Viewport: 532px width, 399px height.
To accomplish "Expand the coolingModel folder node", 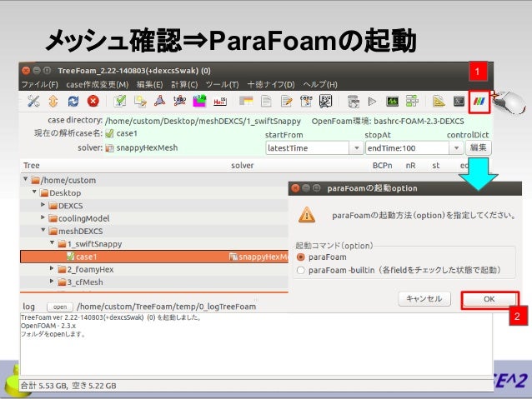I will point(43,217).
